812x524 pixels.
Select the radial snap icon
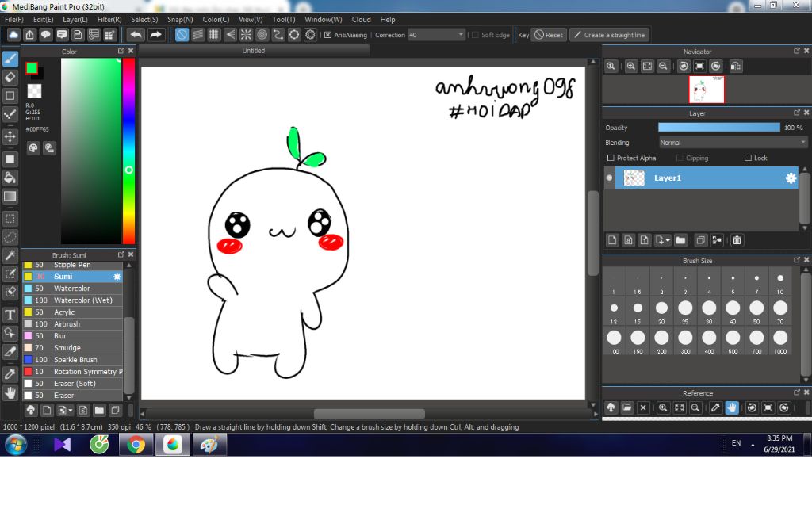(246, 35)
